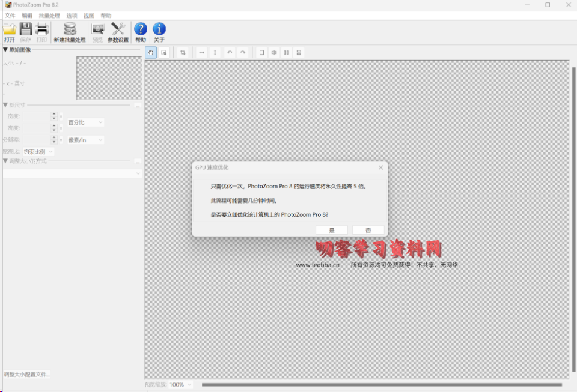The width and height of the screenshot is (577, 392).
Task: Open 调整大小配置文件... button
Action: [x=26, y=375]
